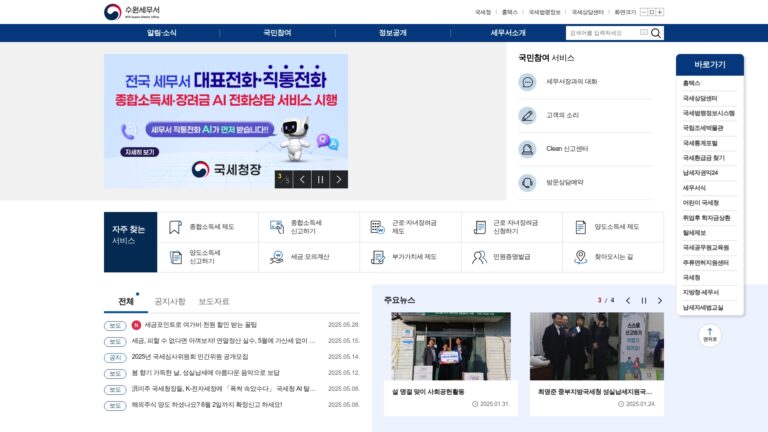
Task: Open the Clean 신고센터 bell icon
Action: click(x=528, y=149)
